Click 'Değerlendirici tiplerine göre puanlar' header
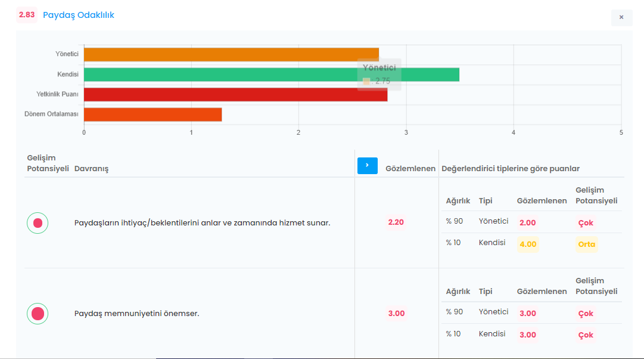This screenshot has width=644, height=359. [x=511, y=169]
